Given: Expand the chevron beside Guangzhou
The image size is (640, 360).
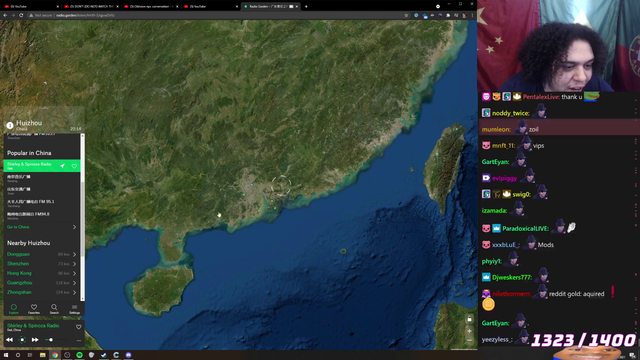Looking at the screenshot, I should [74, 282].
